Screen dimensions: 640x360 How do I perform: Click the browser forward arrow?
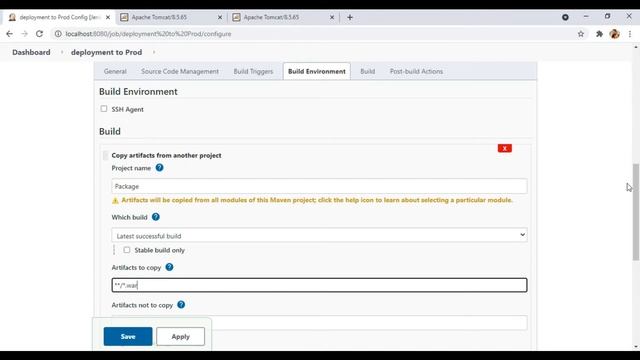pyautogui.click(x=24, y=34)
